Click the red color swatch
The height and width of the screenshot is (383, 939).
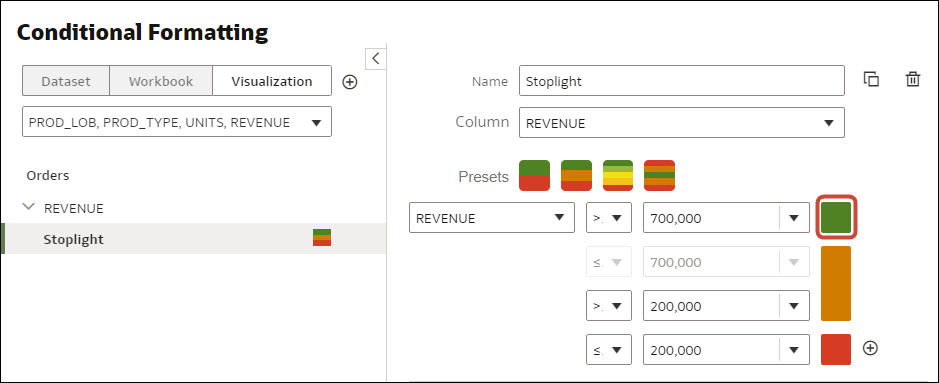(x=836, y=349)
